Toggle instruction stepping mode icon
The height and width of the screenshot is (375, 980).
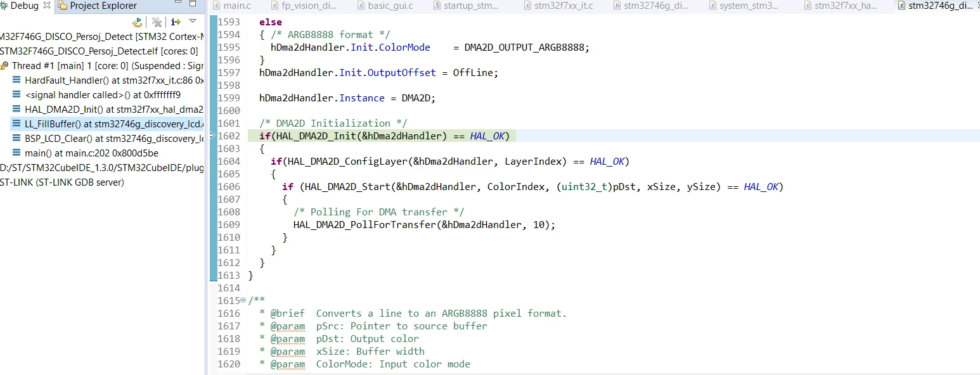176,22
